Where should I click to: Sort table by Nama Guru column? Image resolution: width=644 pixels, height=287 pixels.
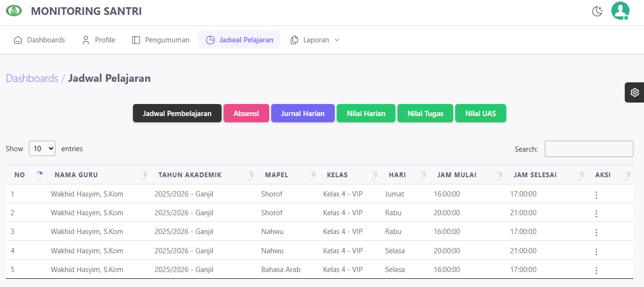144,175
